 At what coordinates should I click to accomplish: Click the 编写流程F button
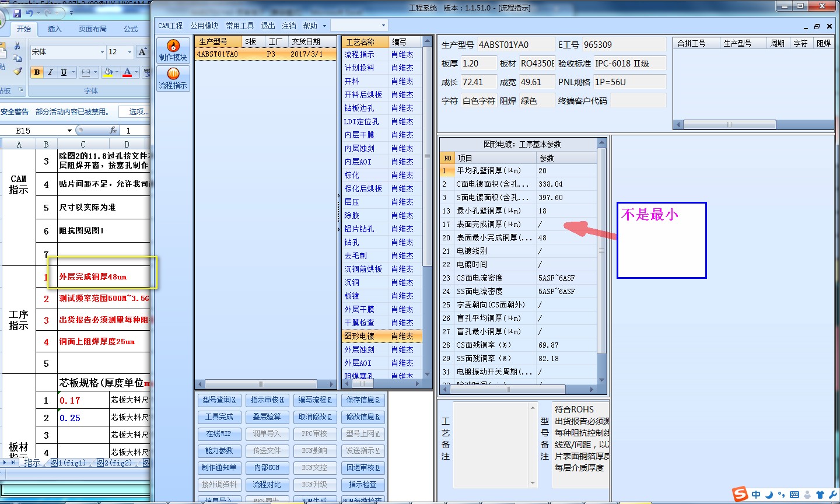point(315,400)
